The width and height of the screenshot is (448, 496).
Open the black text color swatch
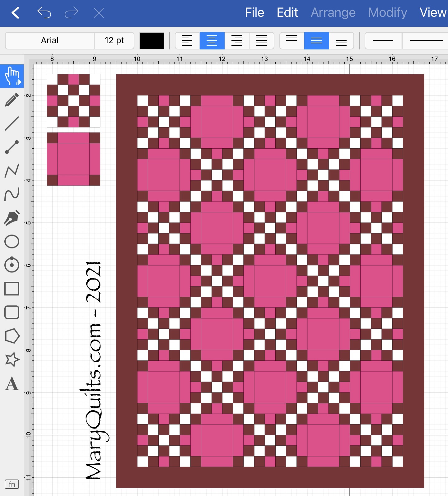click(x=152, y=41)
